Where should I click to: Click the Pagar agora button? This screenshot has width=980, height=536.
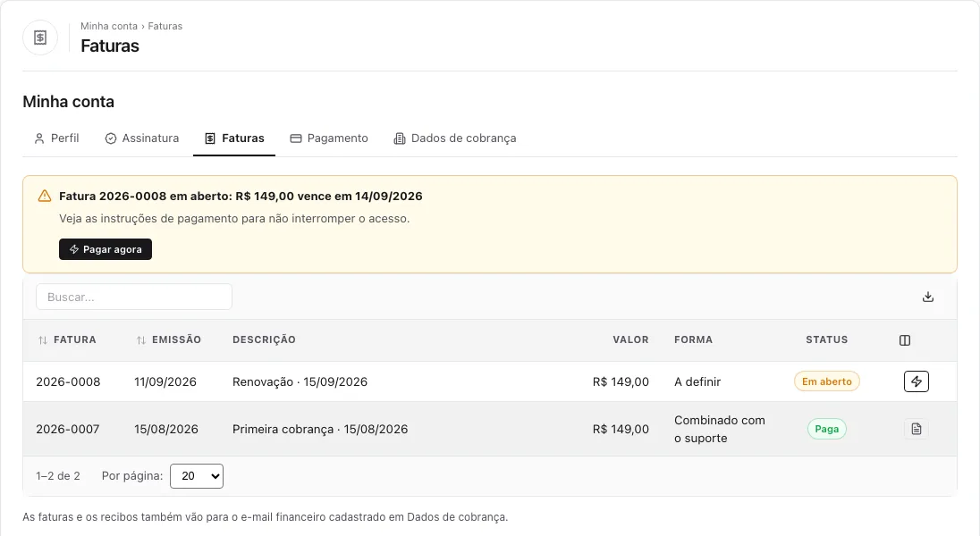[x=106, y=249]
